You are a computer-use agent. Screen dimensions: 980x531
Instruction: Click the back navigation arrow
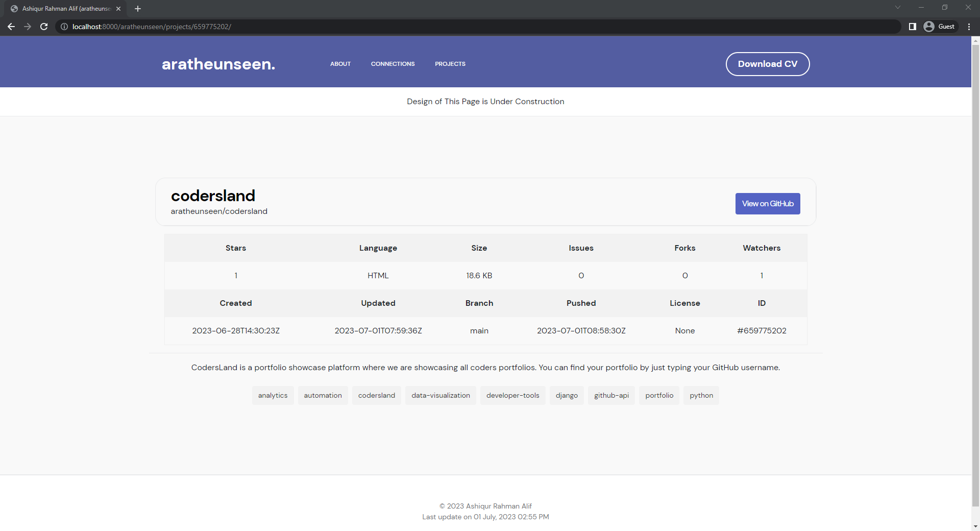click(11, 27)
